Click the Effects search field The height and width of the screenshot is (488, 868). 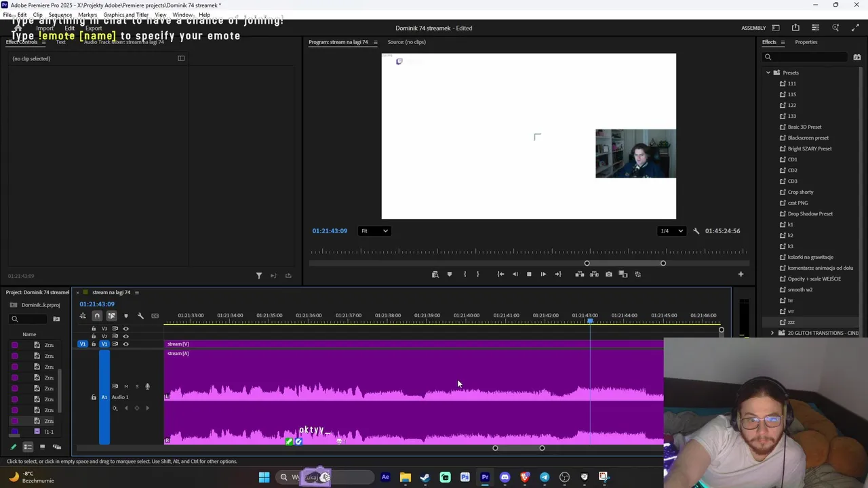click(x=805, y=58)
